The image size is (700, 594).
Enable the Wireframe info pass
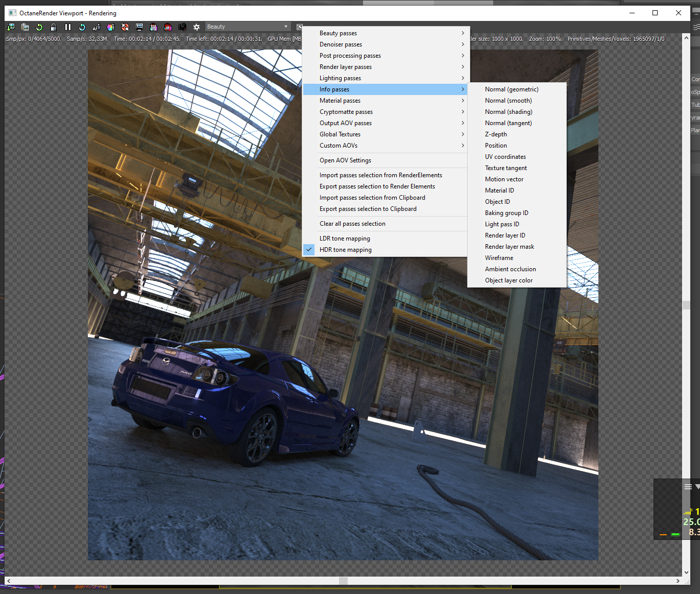point(517,258)
